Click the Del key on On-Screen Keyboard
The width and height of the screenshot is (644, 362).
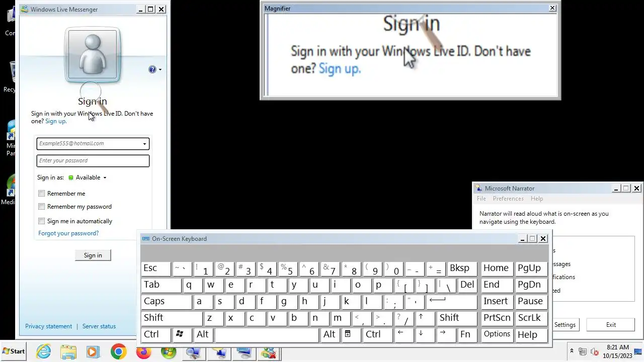[x=467, y=285]
